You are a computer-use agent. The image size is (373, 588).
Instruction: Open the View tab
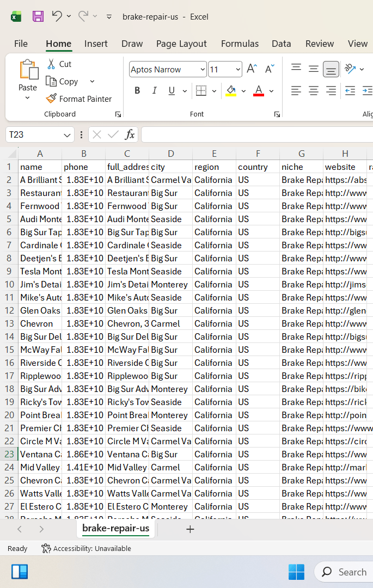click(357, 44)
